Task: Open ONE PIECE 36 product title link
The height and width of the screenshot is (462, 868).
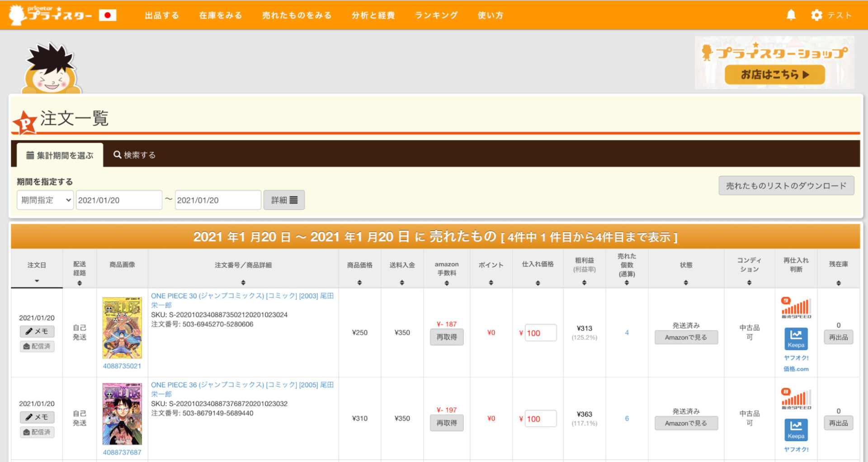Action: coord(242,389)
